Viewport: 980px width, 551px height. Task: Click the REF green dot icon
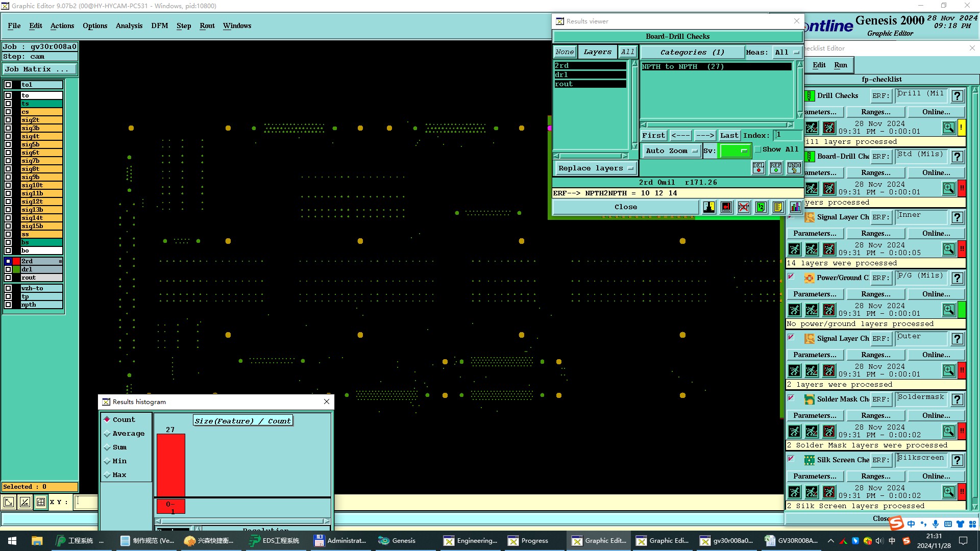tap(776, 167)
